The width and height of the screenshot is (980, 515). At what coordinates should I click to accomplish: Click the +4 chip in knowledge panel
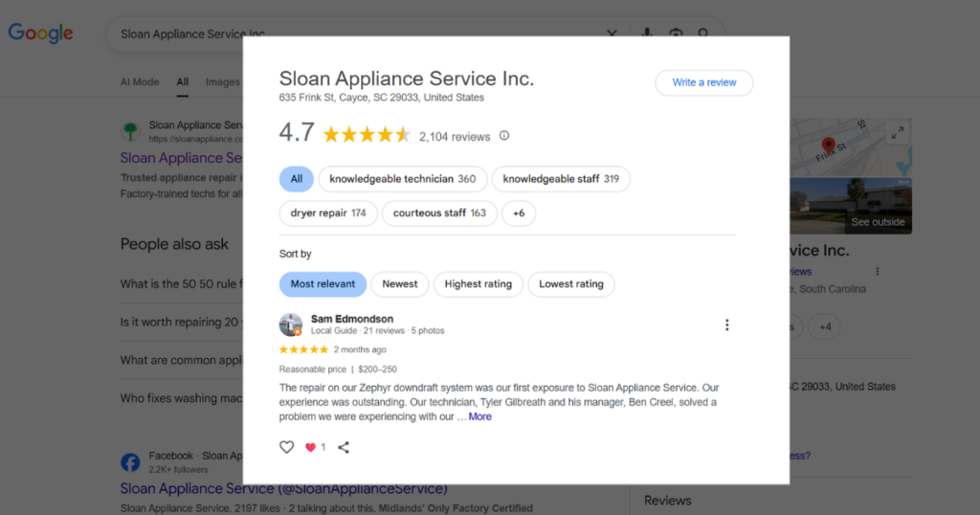[826, 326]
